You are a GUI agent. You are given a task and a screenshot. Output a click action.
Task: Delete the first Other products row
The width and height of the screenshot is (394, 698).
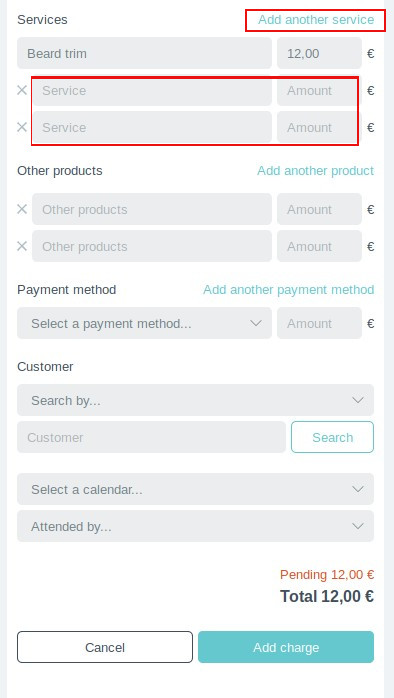pyautogui.click(x=22, y=209)
